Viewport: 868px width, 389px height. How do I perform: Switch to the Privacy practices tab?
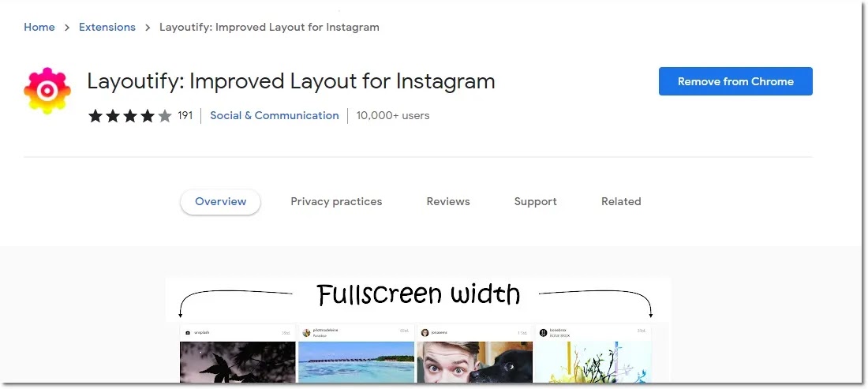click(x=337, y=201)
